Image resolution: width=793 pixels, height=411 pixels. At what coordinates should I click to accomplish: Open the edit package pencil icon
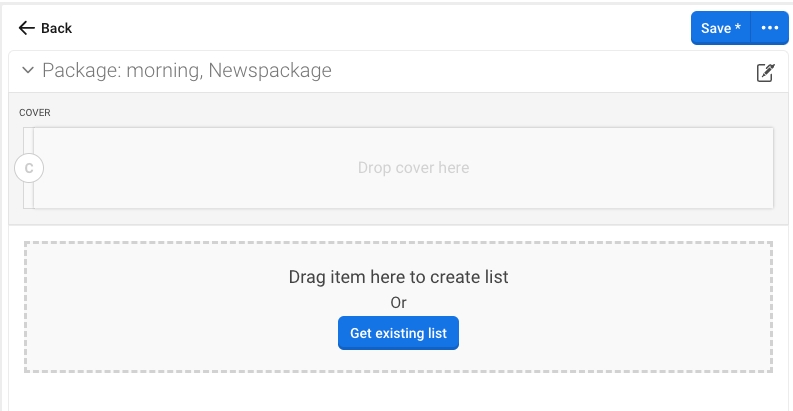tap(765, 72)
